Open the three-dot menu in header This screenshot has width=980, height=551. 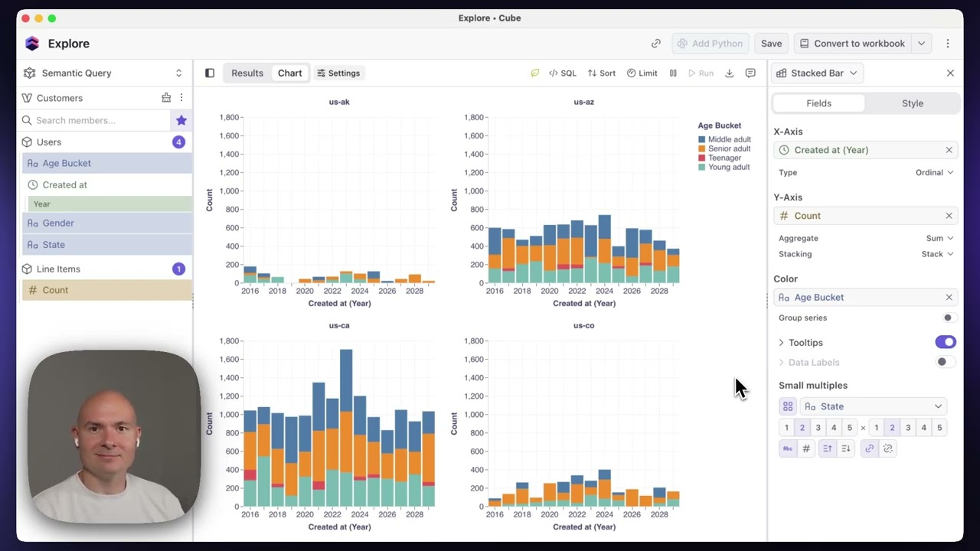pyautogui.click(x=948, y=44)
